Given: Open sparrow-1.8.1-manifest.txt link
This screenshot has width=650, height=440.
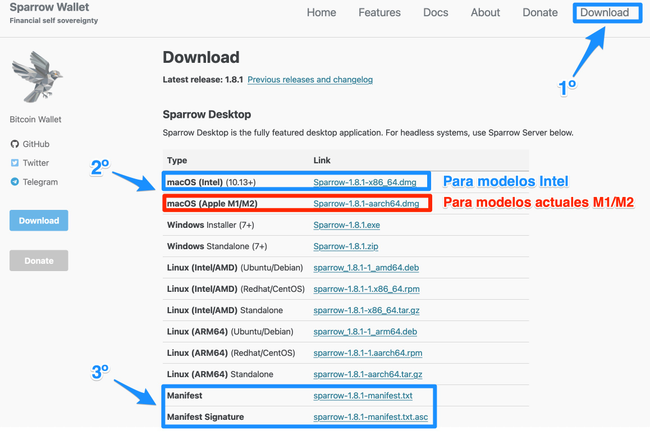Looking at the screenshot, I should (x=362, y=396).
